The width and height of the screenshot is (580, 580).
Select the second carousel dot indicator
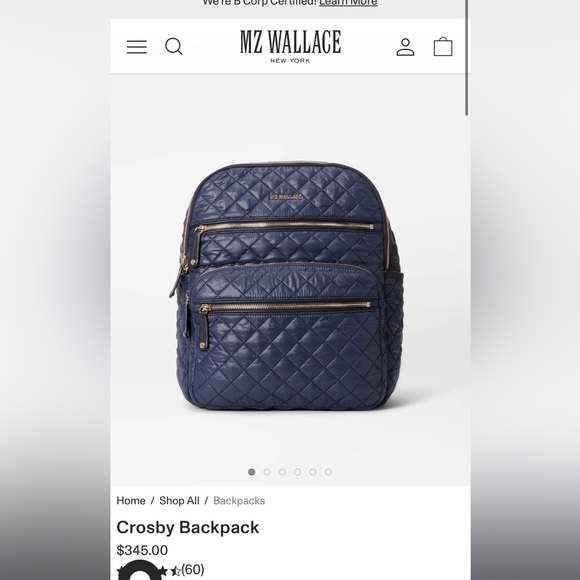pos(267,472)
